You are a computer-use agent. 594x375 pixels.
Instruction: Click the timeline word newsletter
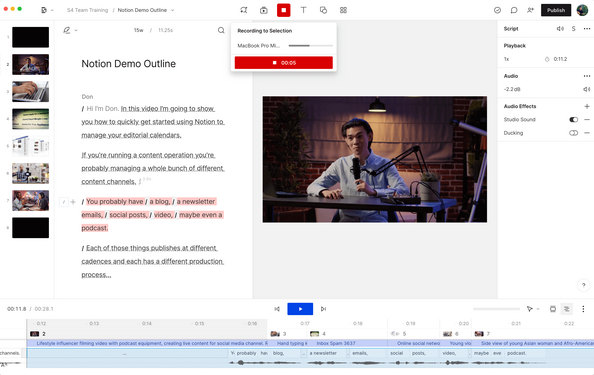[x=323, y=353]
